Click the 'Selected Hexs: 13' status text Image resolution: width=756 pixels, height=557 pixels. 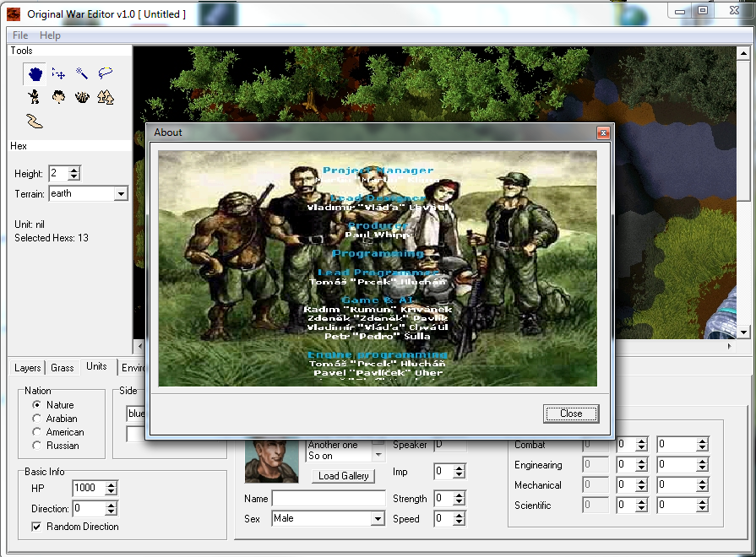coord(52,238)
